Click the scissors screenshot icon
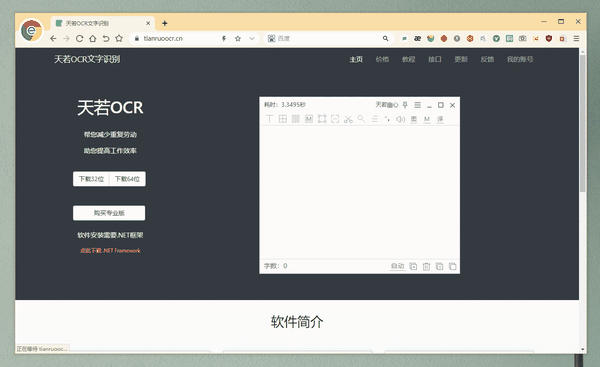This screenshot has width=600, height=367. [348, 119]
